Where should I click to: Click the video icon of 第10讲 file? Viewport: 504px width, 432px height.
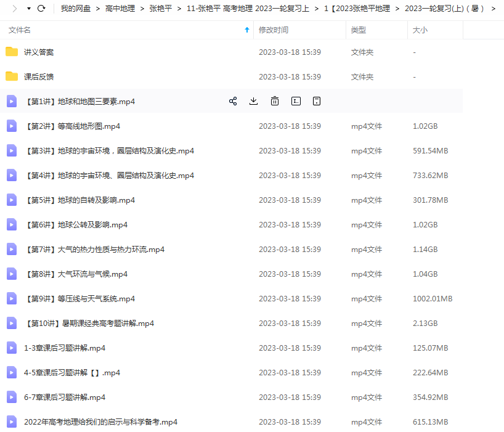(x=12, y=323)
